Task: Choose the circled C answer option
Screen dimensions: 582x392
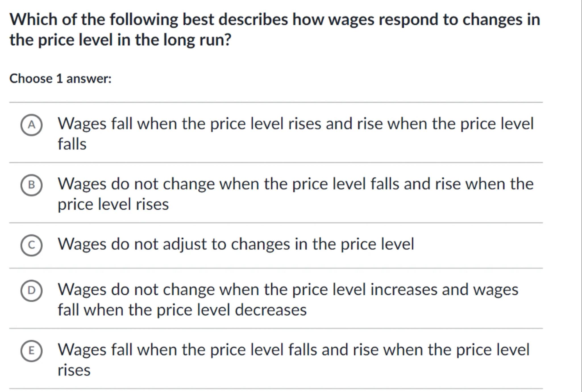Action: [32, 245]
